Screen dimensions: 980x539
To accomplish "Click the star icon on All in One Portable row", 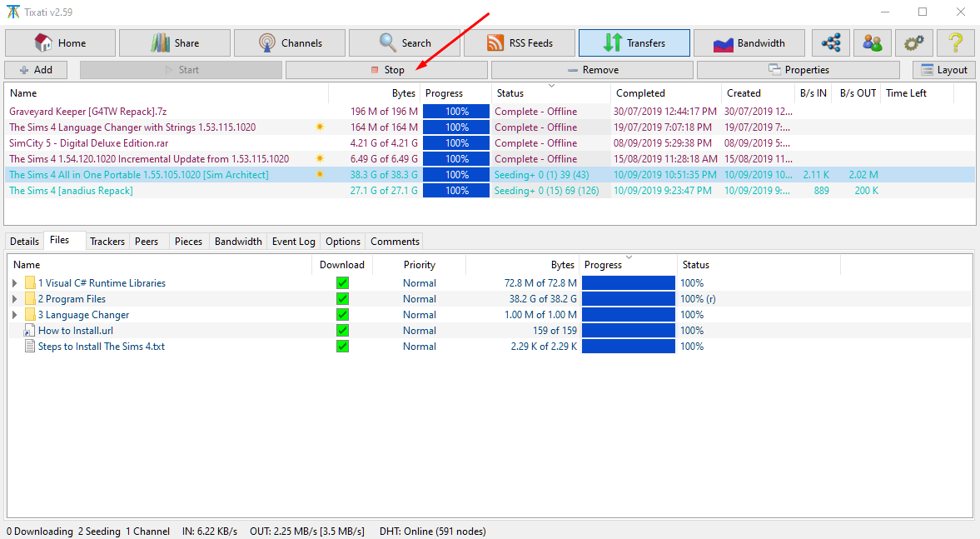I will 320,174.
